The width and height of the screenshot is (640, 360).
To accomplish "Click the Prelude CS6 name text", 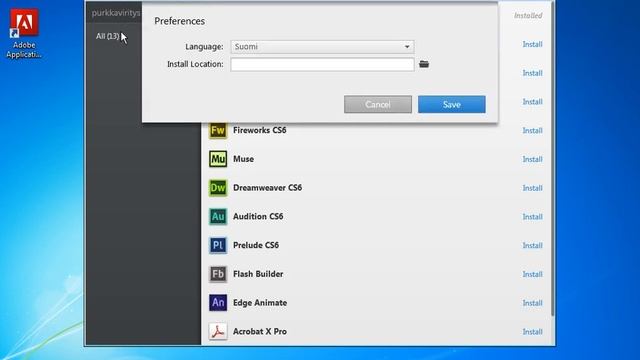I will click(x=256, y=245).
